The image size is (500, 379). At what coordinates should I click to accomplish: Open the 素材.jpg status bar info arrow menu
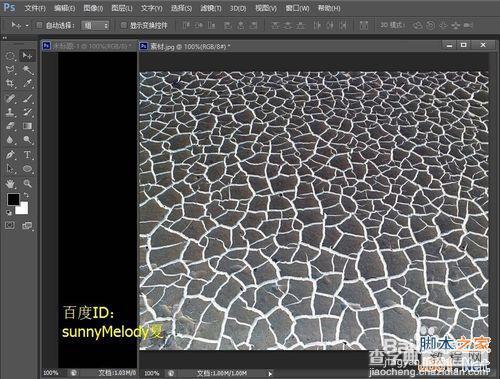(x=270, y=374)
